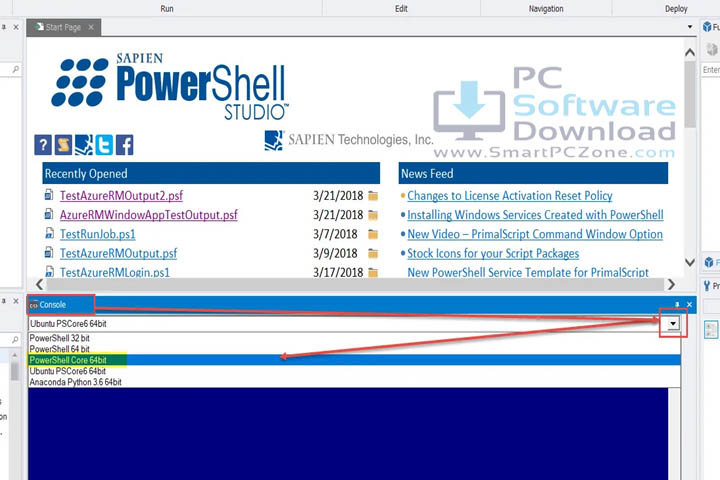This screenshot has height=480, width=720.
Task: Open the document tab list dropdown arrow
Action: [x=690, y=27]
